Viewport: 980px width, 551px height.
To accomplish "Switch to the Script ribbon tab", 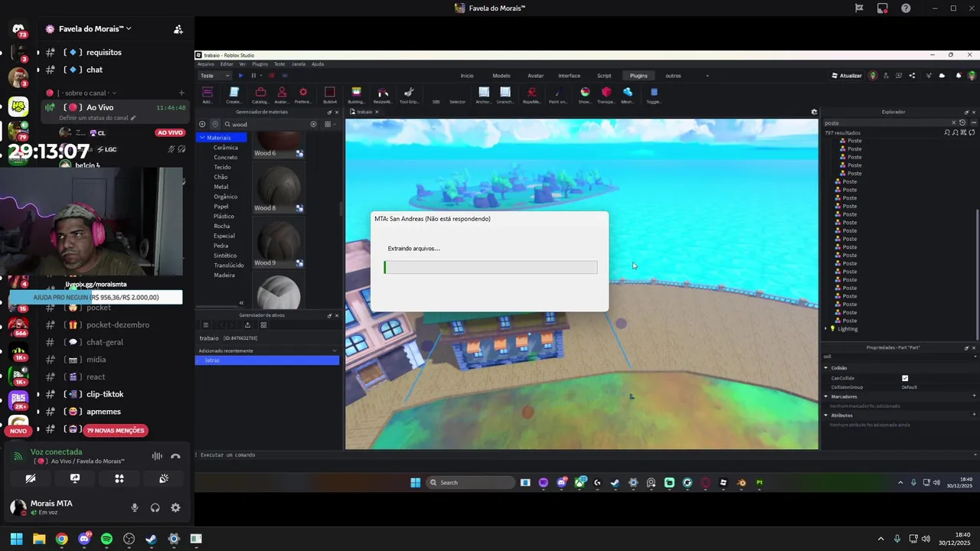I will click(x=604, y=76).
